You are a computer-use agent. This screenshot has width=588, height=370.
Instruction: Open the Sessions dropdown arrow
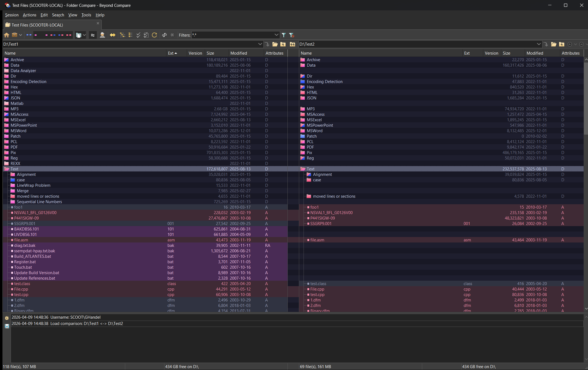point(20,35)
